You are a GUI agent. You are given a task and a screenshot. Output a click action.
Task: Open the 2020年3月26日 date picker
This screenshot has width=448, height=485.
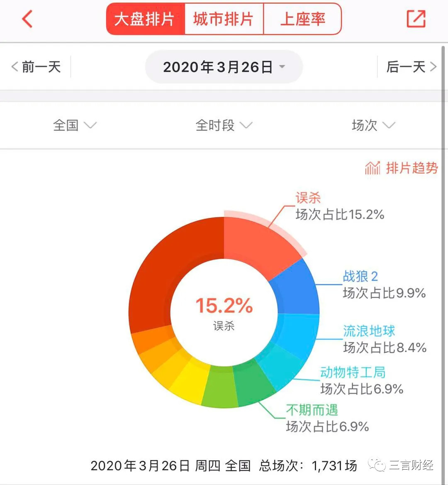click(x=224, y=67)
